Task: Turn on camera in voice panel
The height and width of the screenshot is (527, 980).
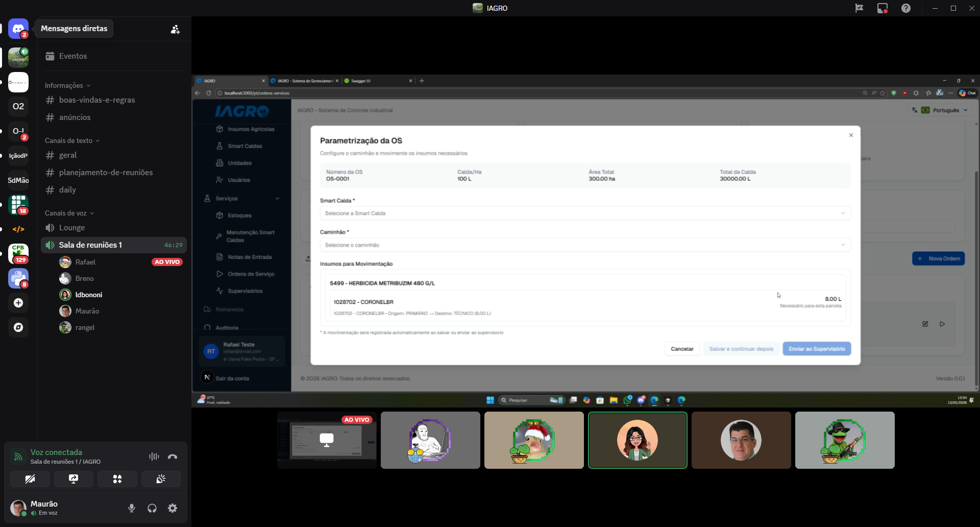Action: coord(30,479)
